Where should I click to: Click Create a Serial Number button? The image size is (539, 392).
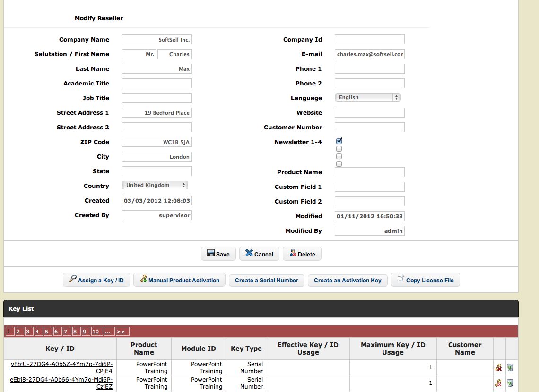[267, 280]
